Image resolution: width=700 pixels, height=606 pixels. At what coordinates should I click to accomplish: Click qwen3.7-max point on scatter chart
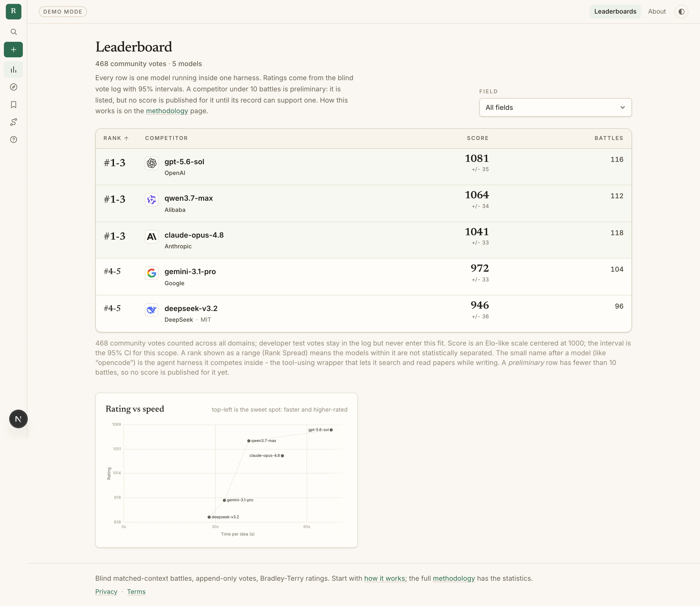(249, 441)
